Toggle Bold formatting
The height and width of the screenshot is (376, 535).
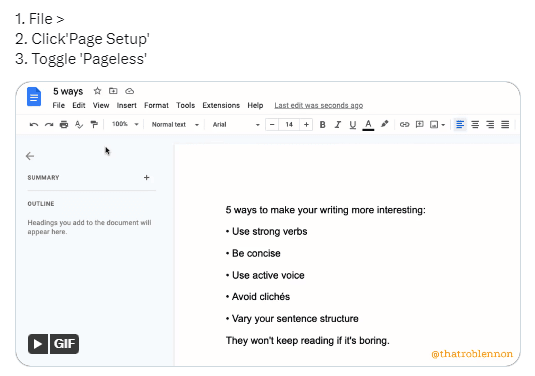tap(322, 125)
